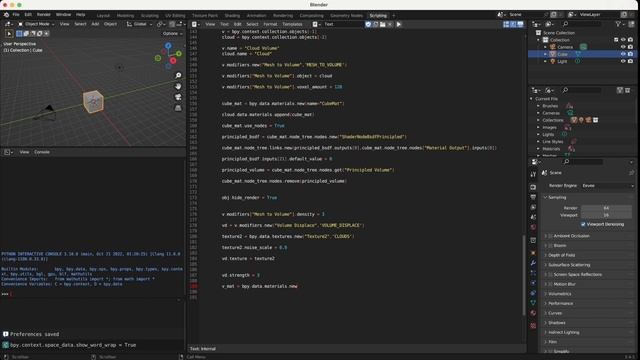Screen dimensions: 640x360
Task: Open the Output properties tab icon
Action: [x=533, y=197]
